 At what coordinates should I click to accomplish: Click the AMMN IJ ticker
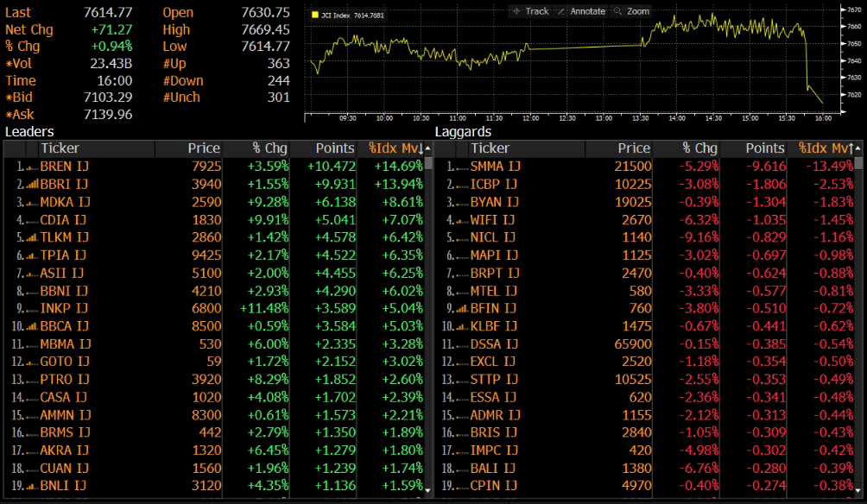click(x=66, y=415)
